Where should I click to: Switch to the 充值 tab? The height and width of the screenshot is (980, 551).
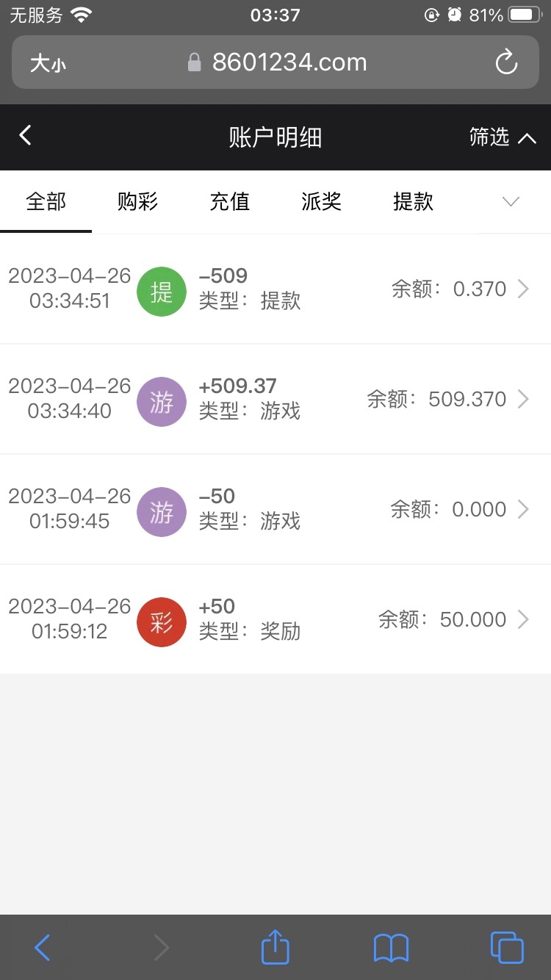230,202
